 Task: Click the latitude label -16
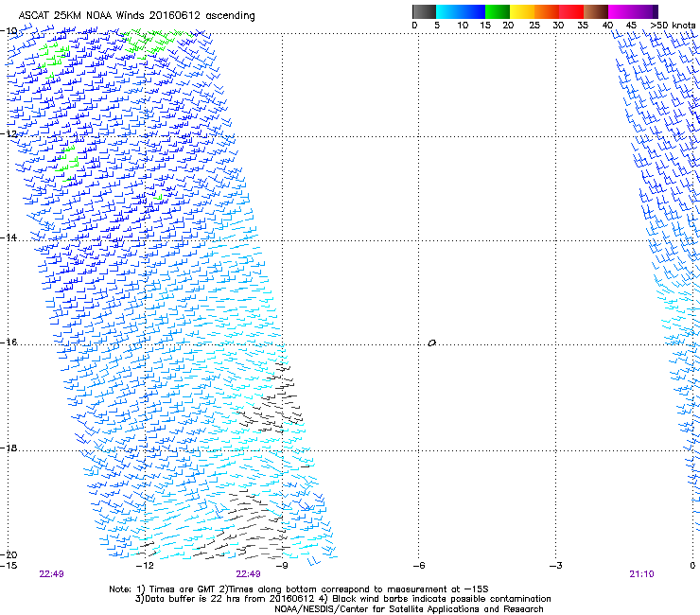click(9, 343)
